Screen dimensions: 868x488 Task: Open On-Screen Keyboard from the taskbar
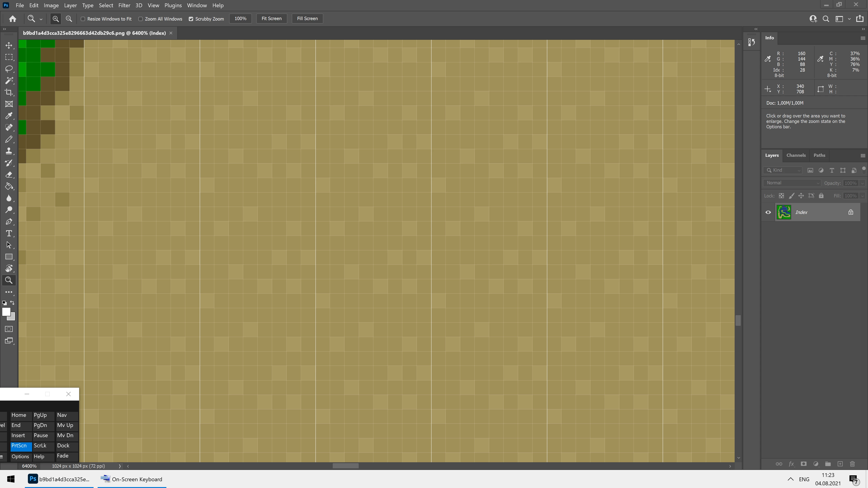point(132,479)
